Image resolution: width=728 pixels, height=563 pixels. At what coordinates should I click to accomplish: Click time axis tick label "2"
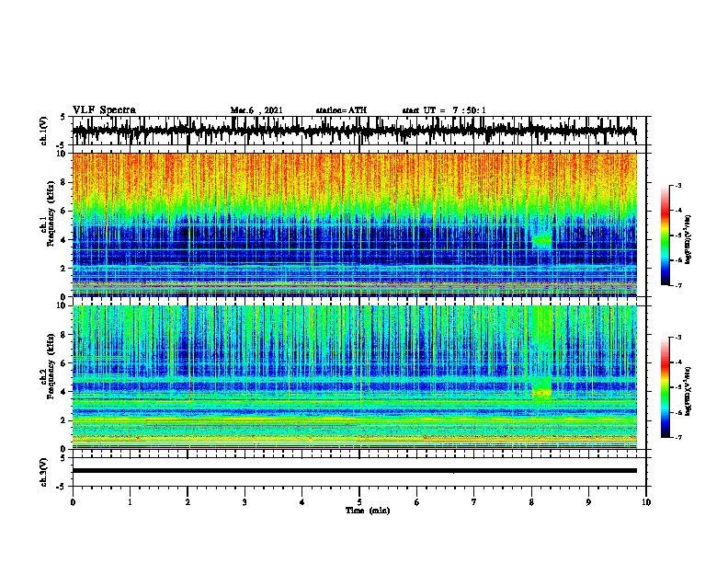click(188, 502)
